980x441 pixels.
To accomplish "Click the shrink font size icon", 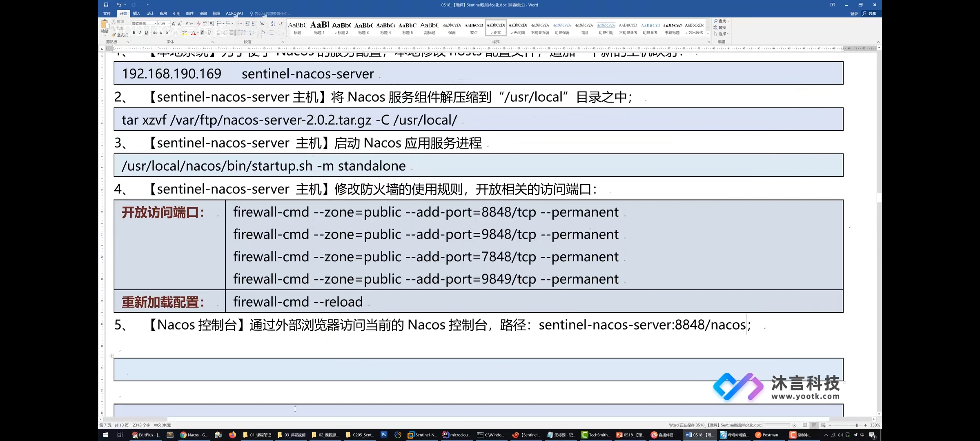I will [x=180, y=24].
